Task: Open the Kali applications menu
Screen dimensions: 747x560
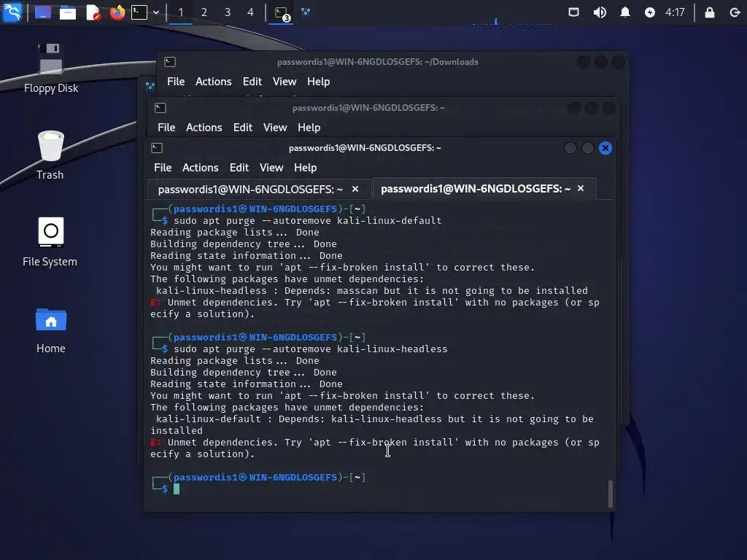Action: (x=12, y=12)
